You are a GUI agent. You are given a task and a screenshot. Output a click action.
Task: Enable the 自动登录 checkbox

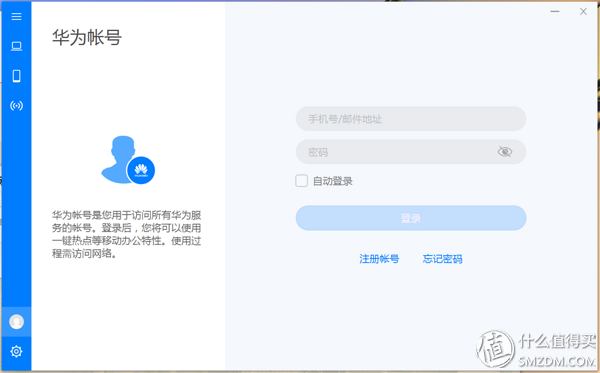point(302,181)
